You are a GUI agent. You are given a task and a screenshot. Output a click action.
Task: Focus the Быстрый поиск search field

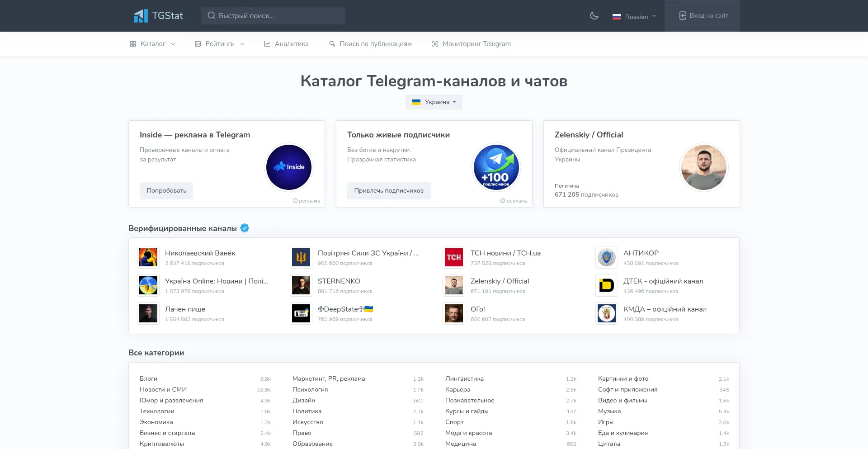273,16
